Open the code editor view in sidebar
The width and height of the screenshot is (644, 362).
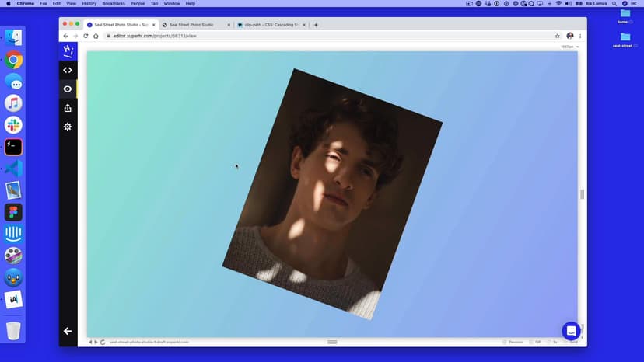tap(68, 70)
